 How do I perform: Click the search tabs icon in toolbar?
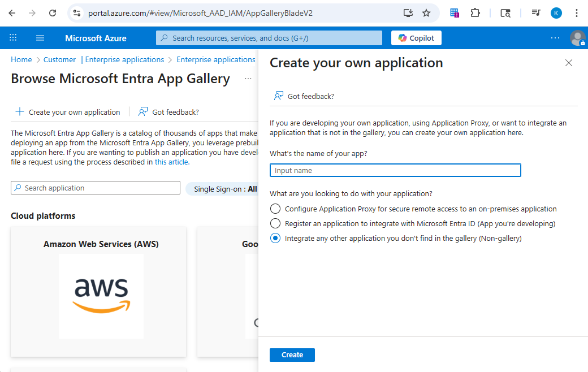click(x=505, y=13)
